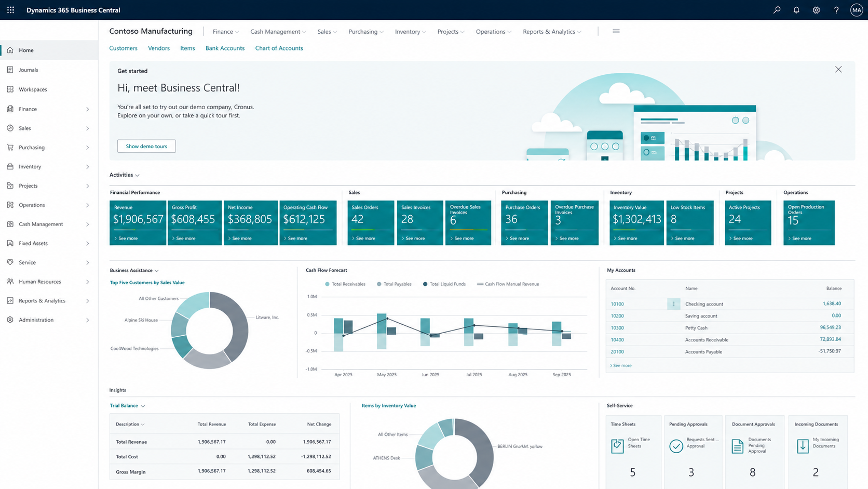Select Home in the left sidebar
The image size is (868, 489).
click(49, 50)
